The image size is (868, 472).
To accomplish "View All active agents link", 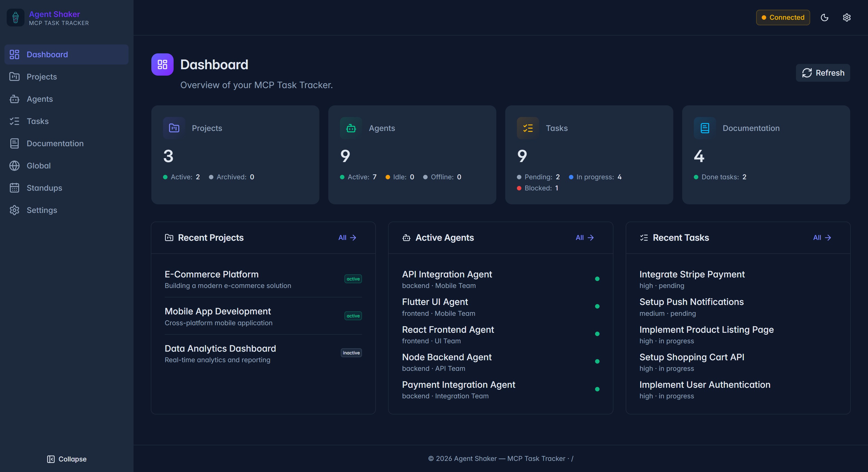I will pos(585,238).
